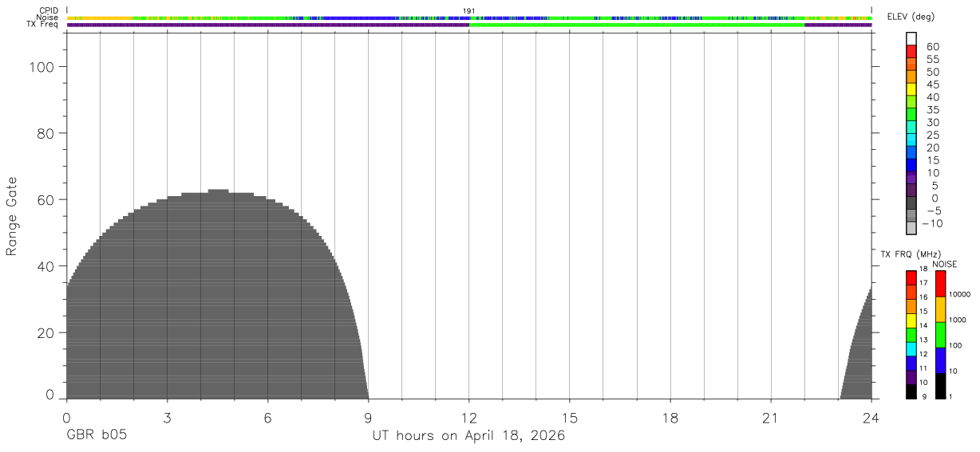
Task: Click the -10 label on ELEV colorbar
Action: pos(931,223)
